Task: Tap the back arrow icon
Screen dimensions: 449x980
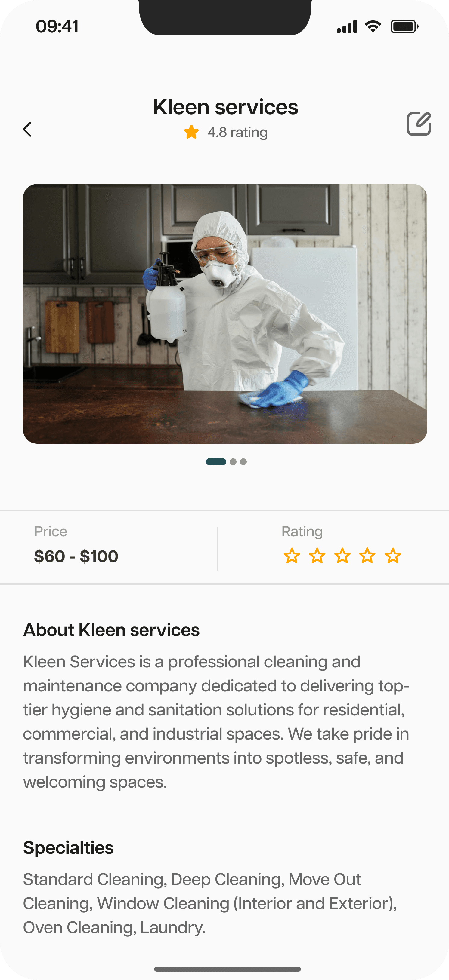Action: 27,129
